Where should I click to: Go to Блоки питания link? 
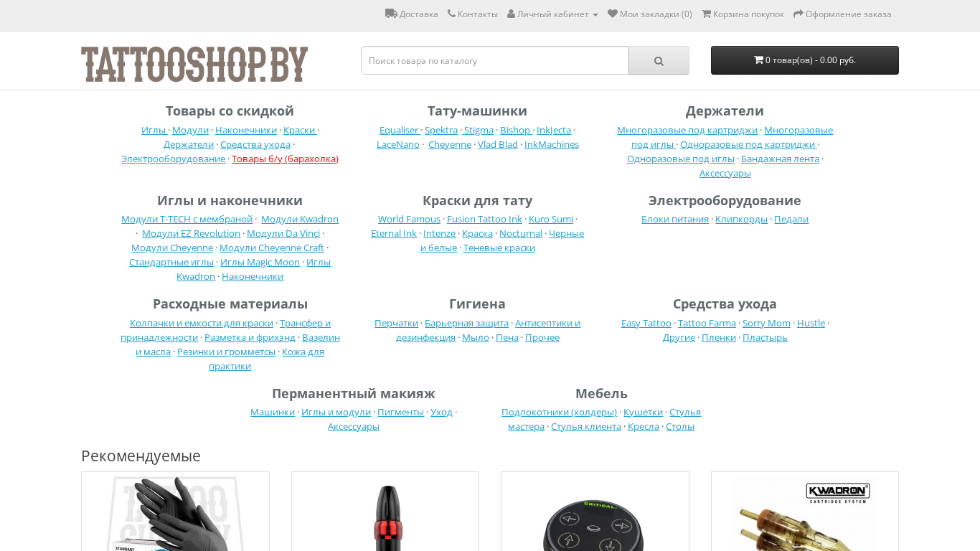pyautogui.click(x=675, y=219)
